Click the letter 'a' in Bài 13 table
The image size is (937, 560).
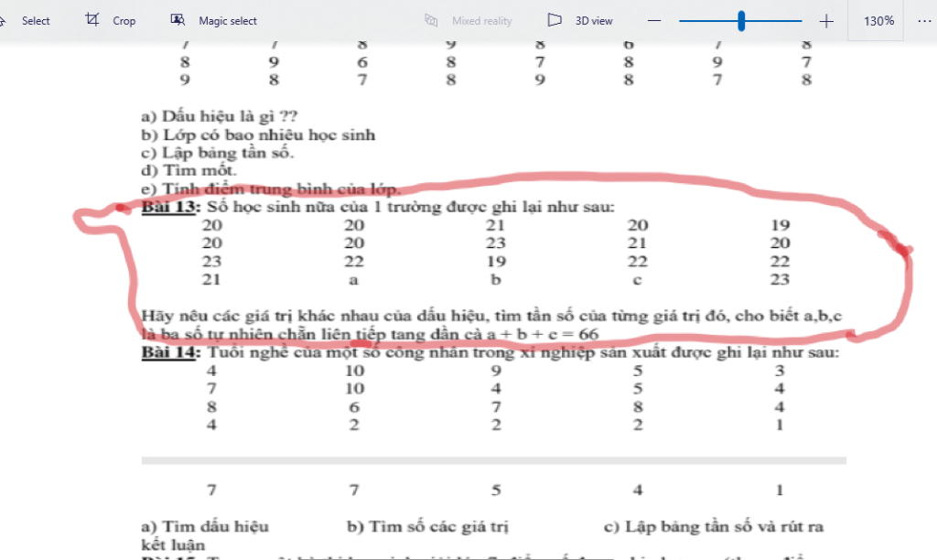(353, 280)
